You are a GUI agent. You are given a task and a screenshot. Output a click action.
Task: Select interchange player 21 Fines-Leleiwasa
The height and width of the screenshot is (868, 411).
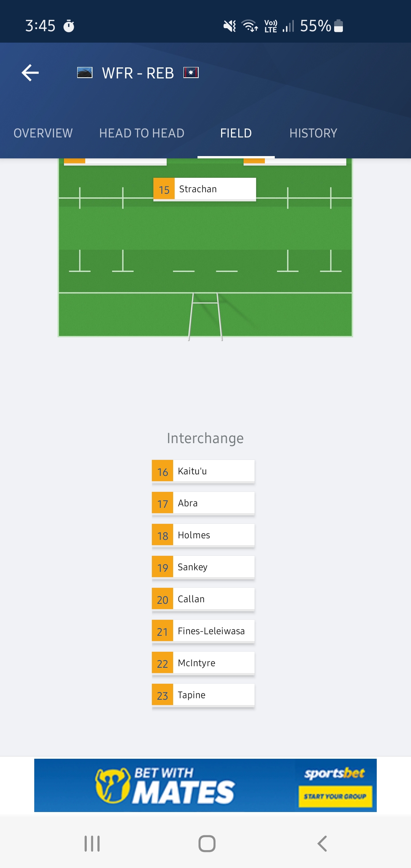pyautogui.click(x=203, y=631)
